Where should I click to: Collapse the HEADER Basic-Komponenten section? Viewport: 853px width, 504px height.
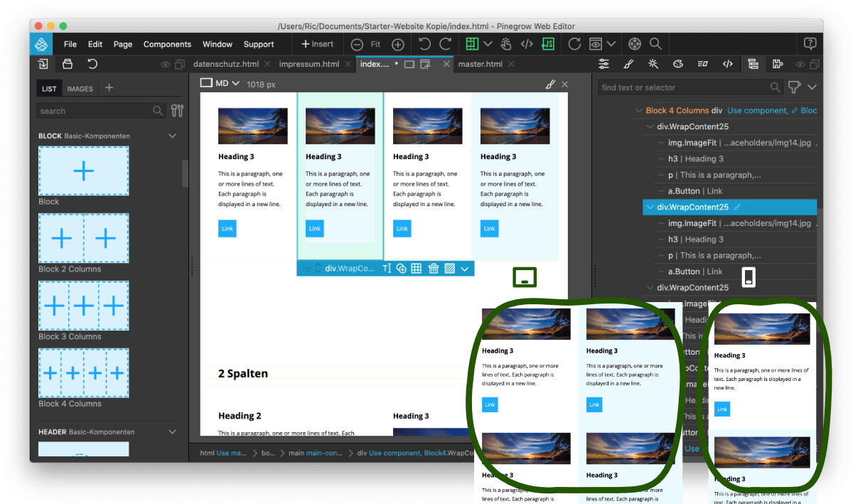pyautogui.click(x=172, y=431)
